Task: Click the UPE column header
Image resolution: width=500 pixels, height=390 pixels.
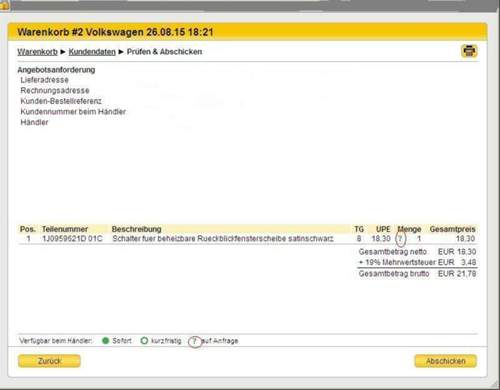Action: click(383, 229)
